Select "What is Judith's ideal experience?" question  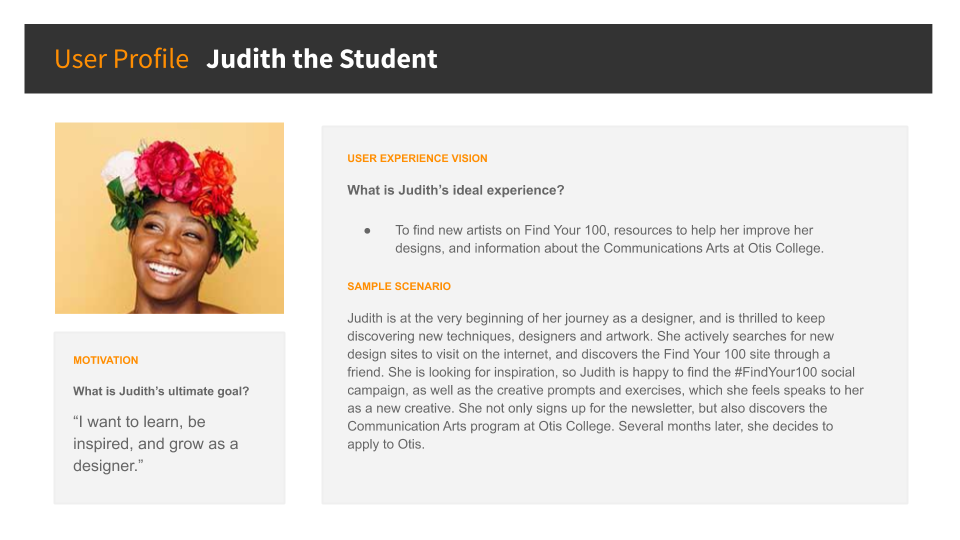pos(455,190)
